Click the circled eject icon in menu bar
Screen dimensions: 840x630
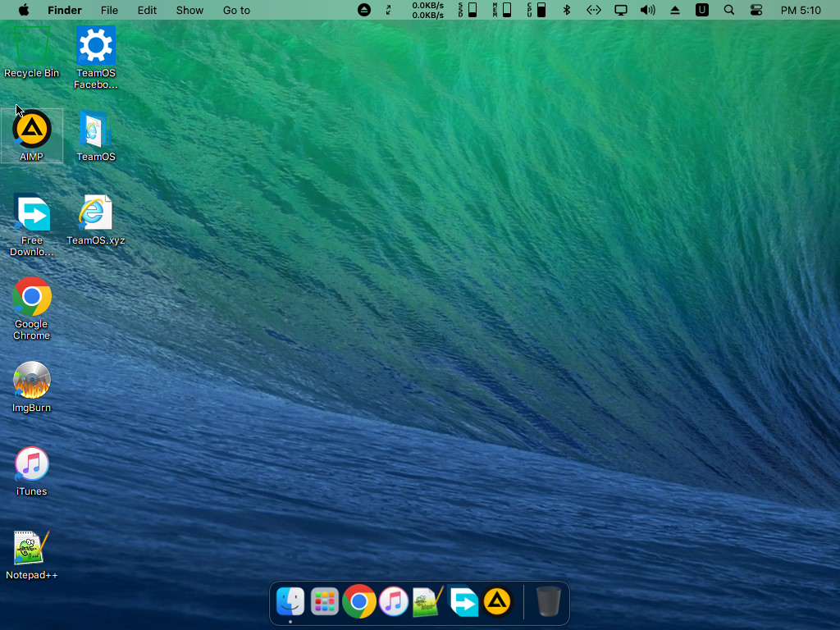coord(363,10)
